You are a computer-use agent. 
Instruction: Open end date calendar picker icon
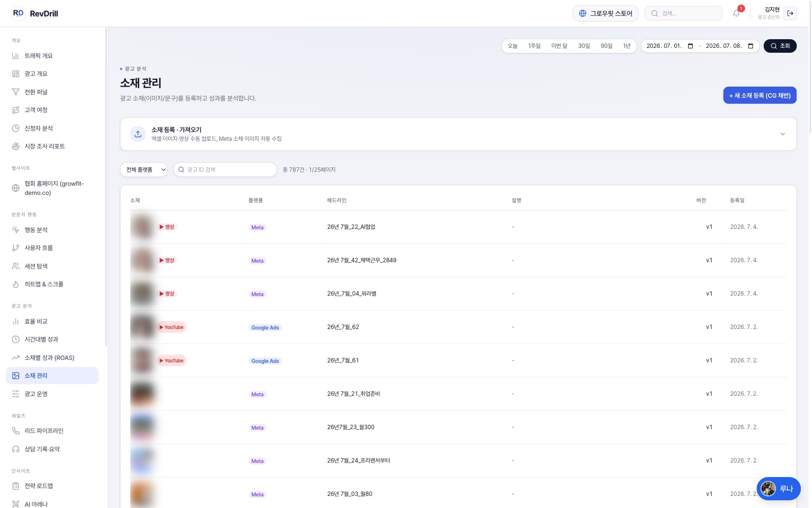click(751, 46)
